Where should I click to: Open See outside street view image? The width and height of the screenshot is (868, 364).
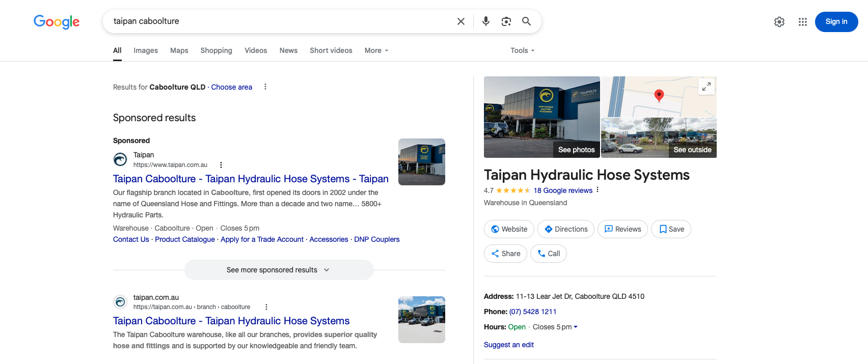pos(692,150)
